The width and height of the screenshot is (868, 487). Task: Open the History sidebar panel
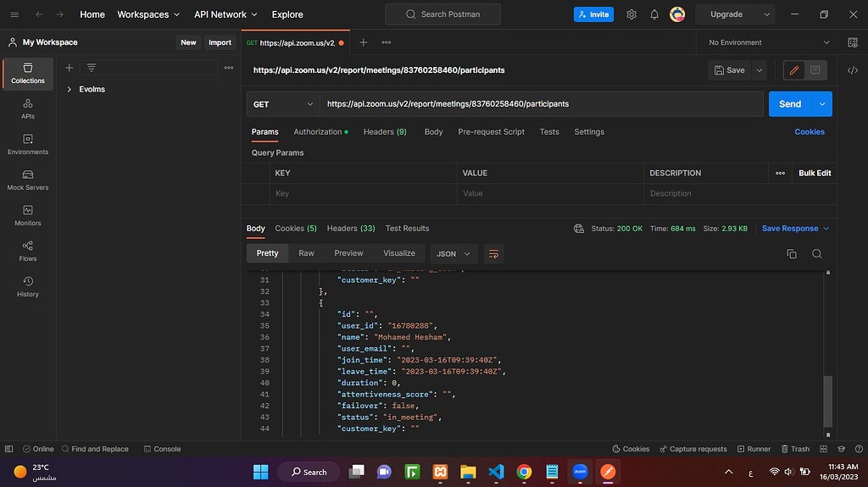tap(28, 286)
